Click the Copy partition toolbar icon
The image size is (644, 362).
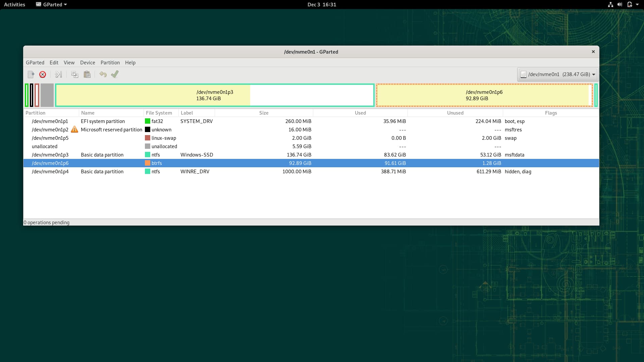tap(74, 74)
